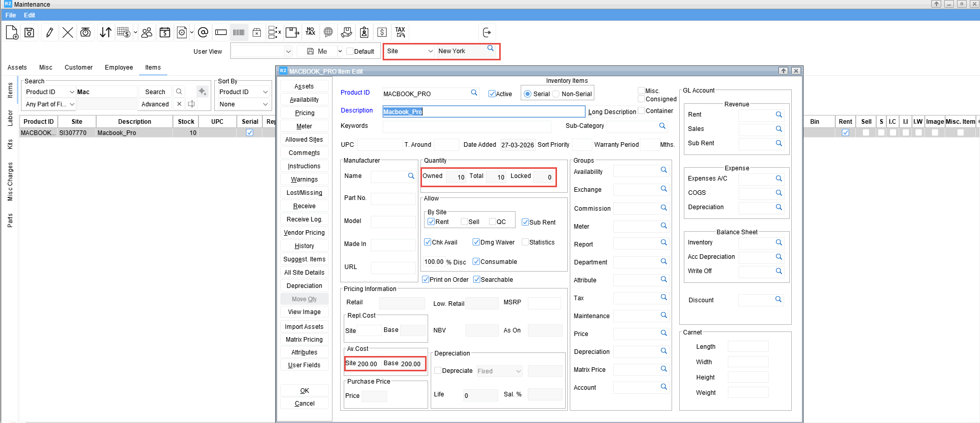
Task: Open the User View dropdown
Action: 288,51
